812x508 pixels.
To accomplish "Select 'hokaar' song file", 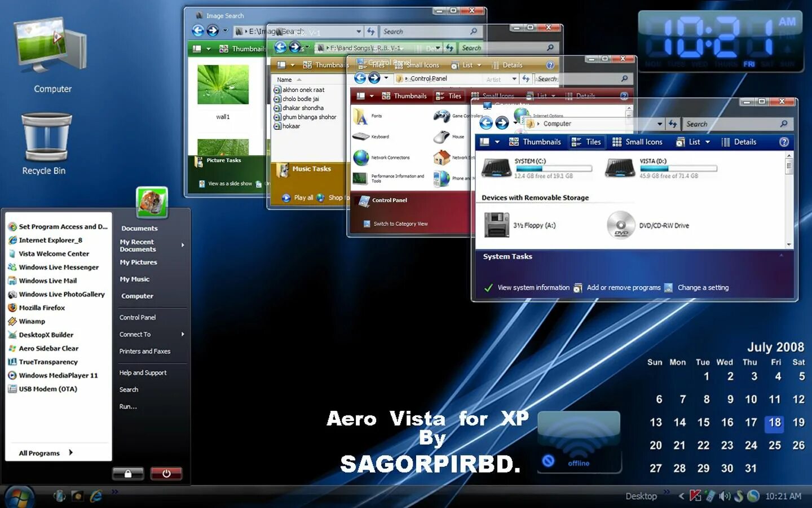I will pos(287,126).
